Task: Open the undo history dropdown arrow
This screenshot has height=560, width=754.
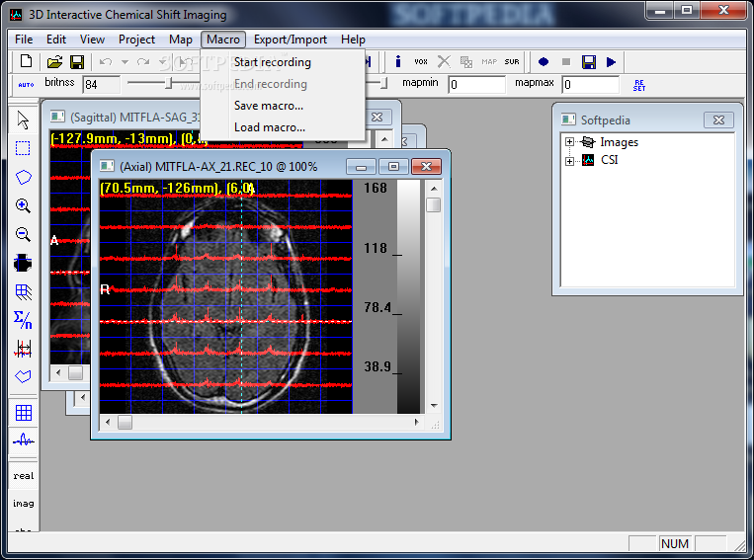Action: click(126, 61)
